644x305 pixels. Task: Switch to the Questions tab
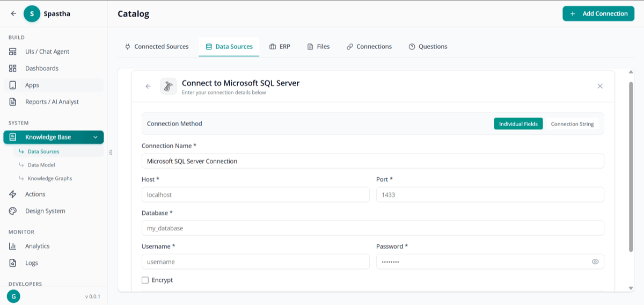[428, 47]
